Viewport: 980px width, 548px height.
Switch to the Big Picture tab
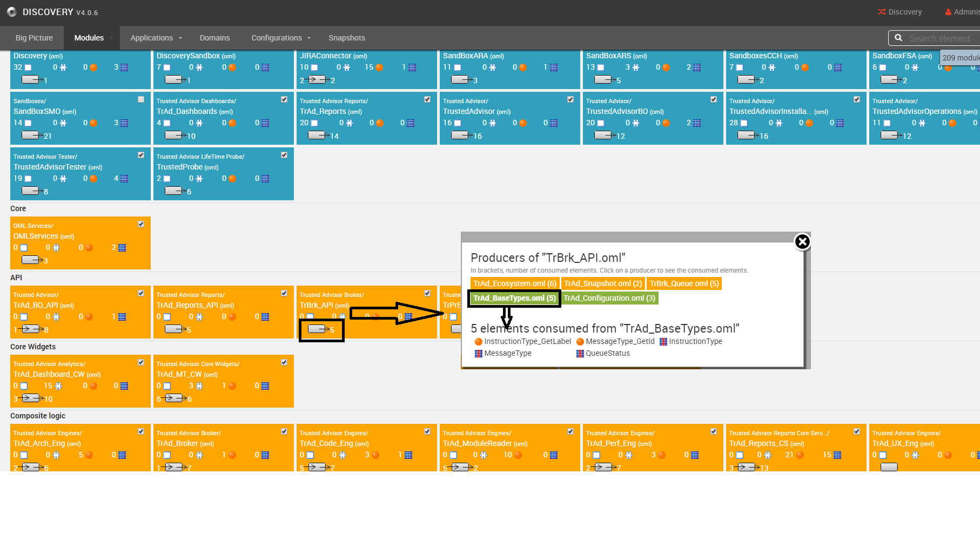(x=34, y=38)
